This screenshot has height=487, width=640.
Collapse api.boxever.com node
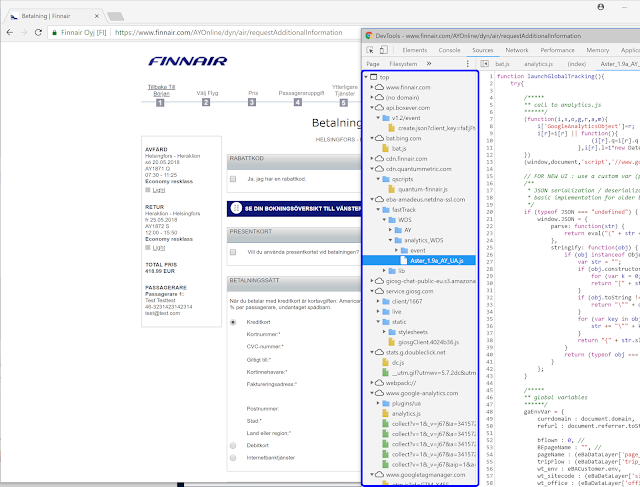[x=372, y=107]
